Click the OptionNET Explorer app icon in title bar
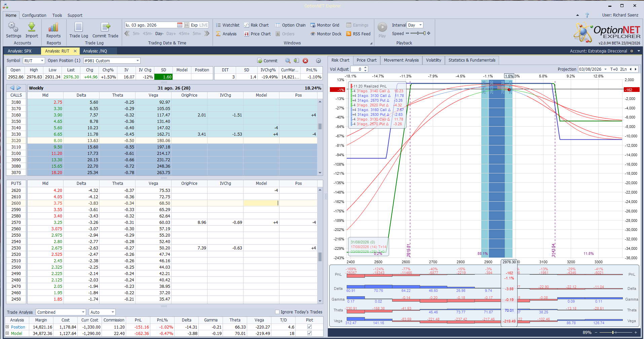 pos(5,6)
